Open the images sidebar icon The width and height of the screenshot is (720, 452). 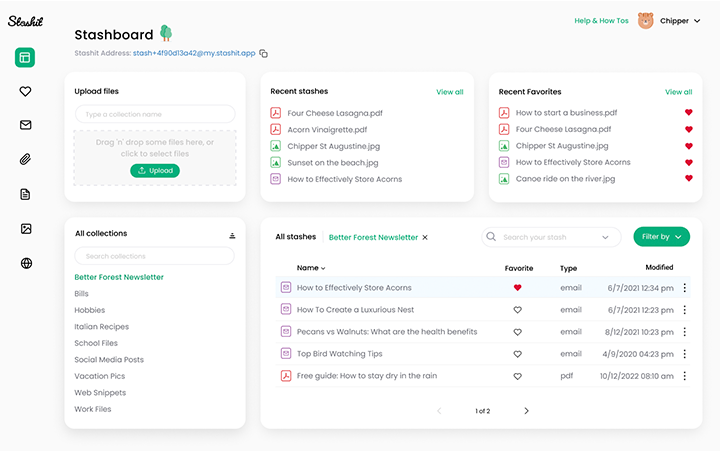(x=25, y=229)
